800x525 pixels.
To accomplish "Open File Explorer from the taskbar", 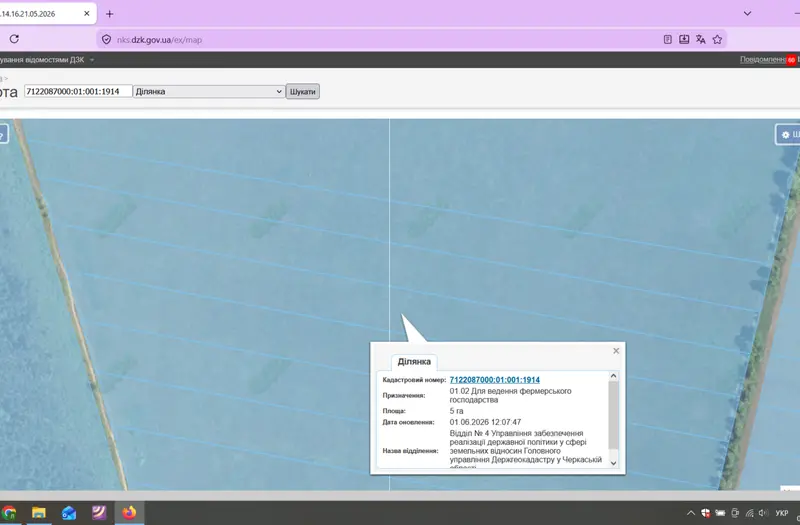I will pyautogui.click(x=39, y=513).
